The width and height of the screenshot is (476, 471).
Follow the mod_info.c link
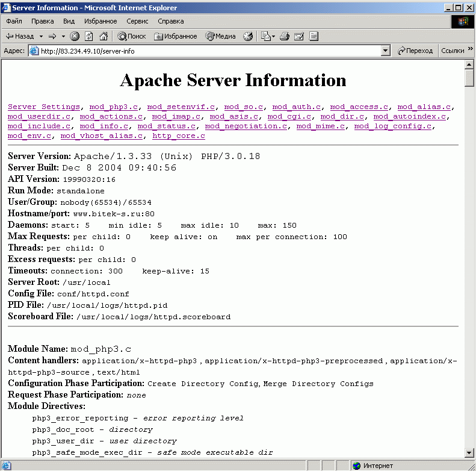pyautogui.click(x=104, y=126)
